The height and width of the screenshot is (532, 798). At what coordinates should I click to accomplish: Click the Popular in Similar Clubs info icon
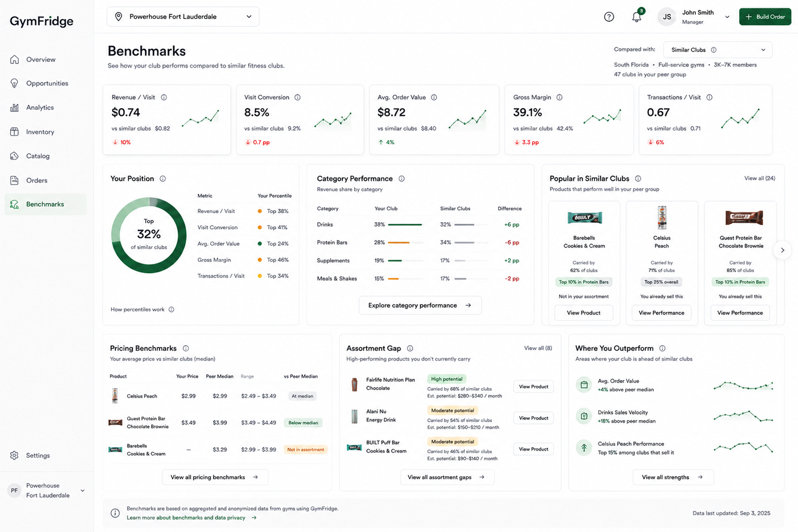(x=638, y=179)
